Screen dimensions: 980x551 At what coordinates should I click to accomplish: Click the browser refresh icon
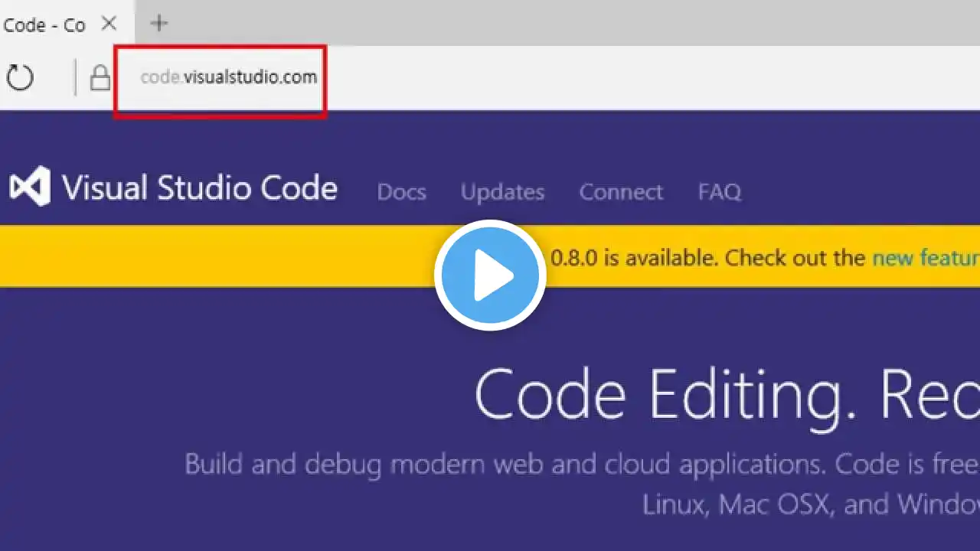click(20, 77)
